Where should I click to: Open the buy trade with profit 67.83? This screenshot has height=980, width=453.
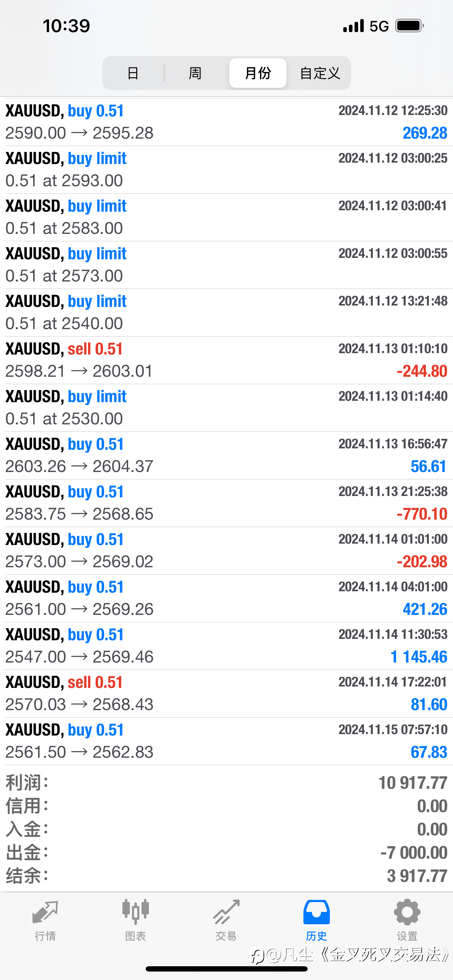coord(226,741)
